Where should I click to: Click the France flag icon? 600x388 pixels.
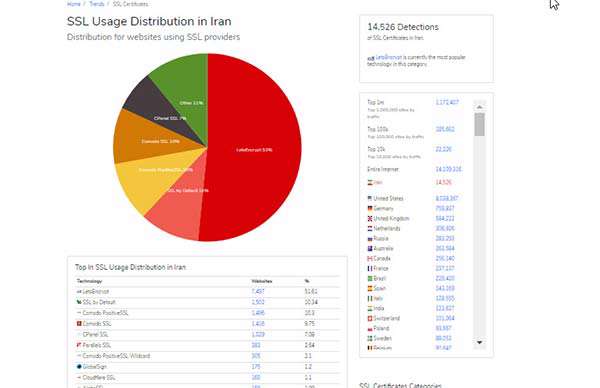370,268
